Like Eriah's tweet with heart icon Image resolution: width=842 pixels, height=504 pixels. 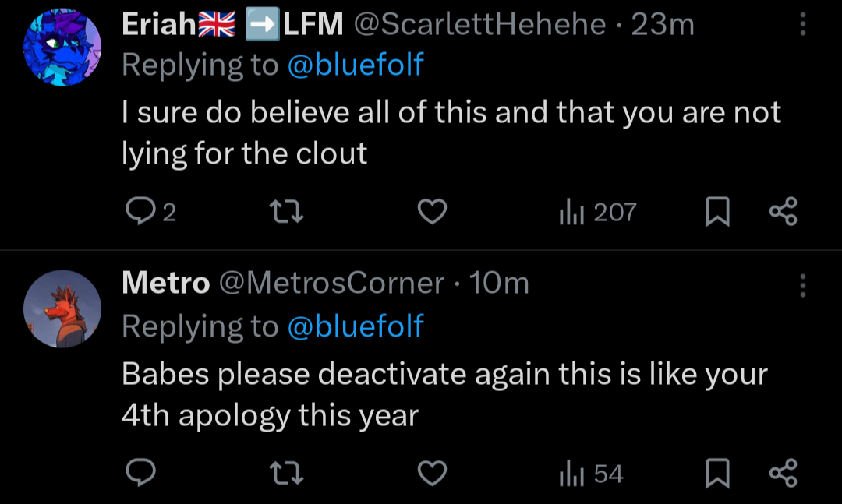pos(432,211)
